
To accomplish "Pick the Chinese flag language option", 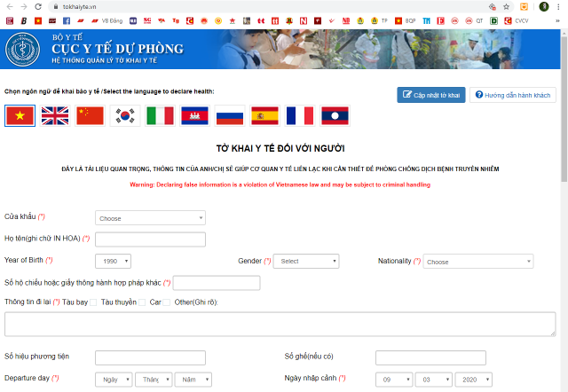I will [90, 115].
